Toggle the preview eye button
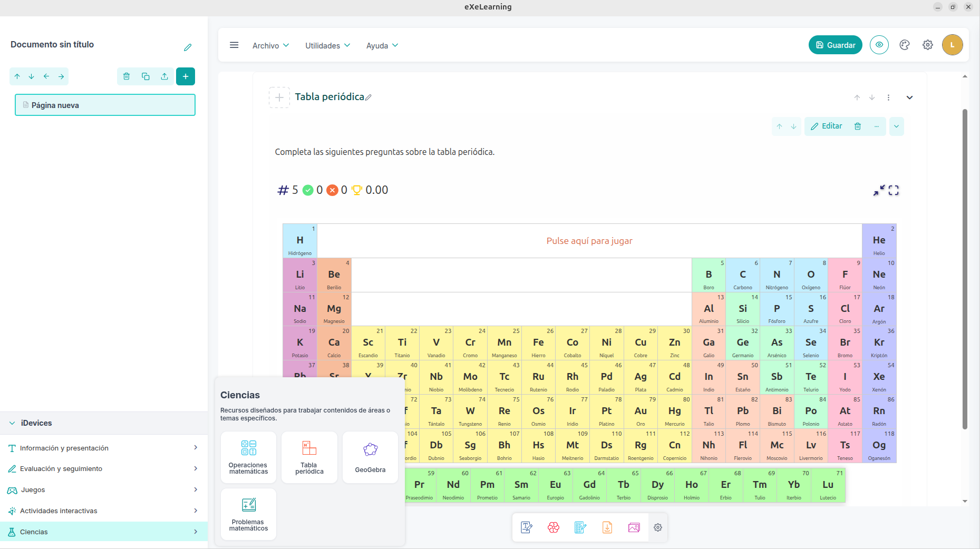Screen dimensions: 980x549 [x=879, y=45]
